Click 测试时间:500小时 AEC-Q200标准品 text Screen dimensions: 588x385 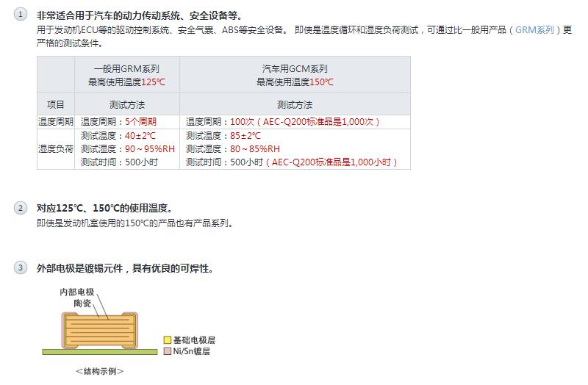coord(291,162)
